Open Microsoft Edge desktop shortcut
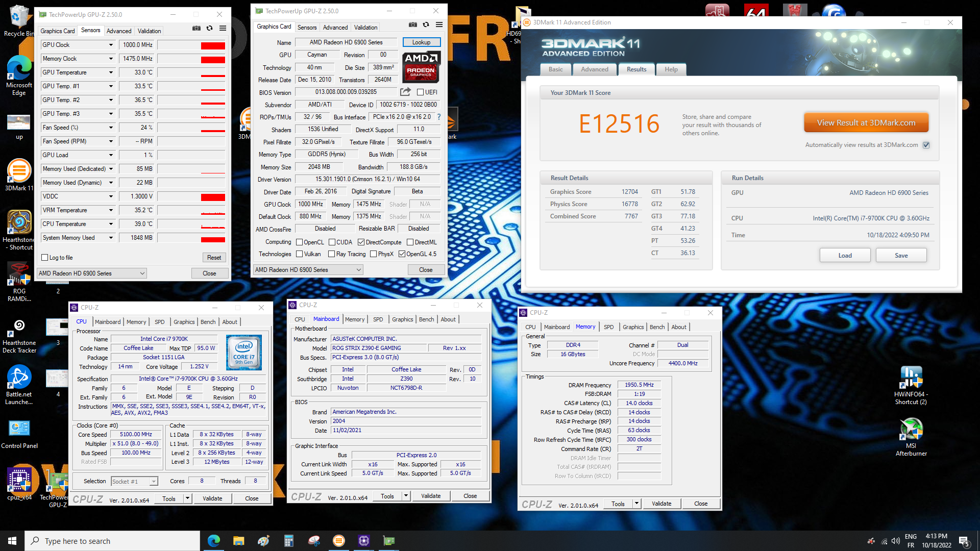Image resolution: width=980 pixels, height=551 pixels. 19,76
